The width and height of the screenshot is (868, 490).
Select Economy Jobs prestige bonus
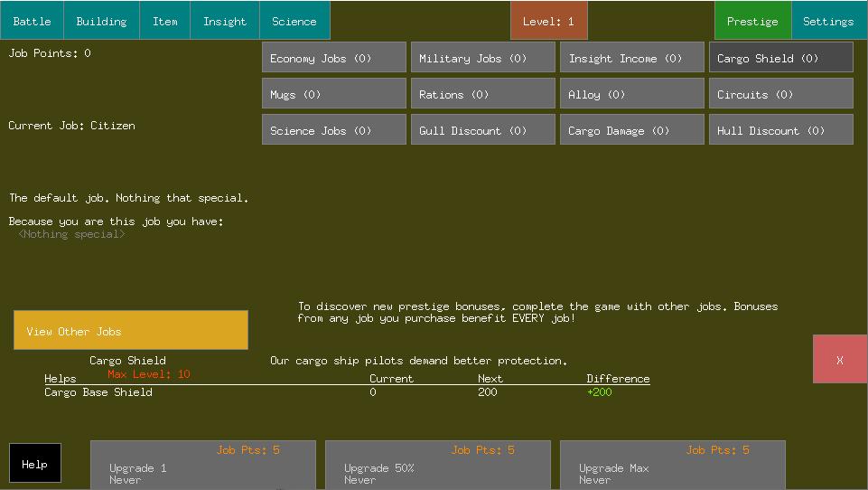[x=334, y=57]
